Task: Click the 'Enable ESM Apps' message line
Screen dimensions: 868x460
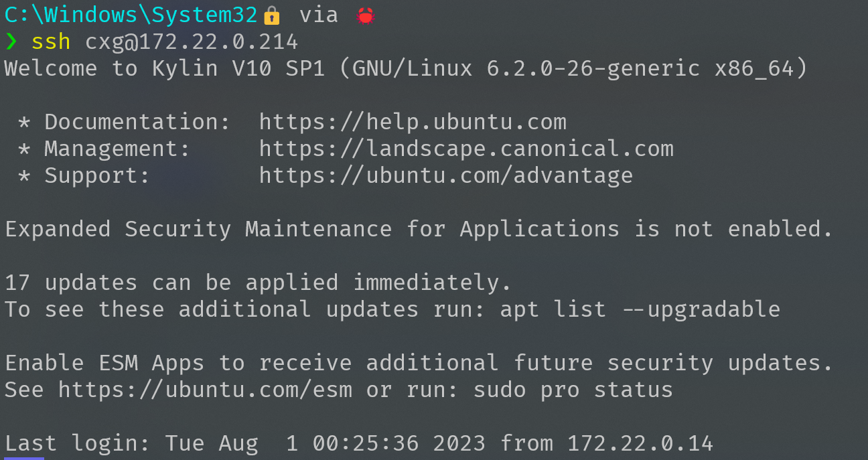Action: point(419,363)
